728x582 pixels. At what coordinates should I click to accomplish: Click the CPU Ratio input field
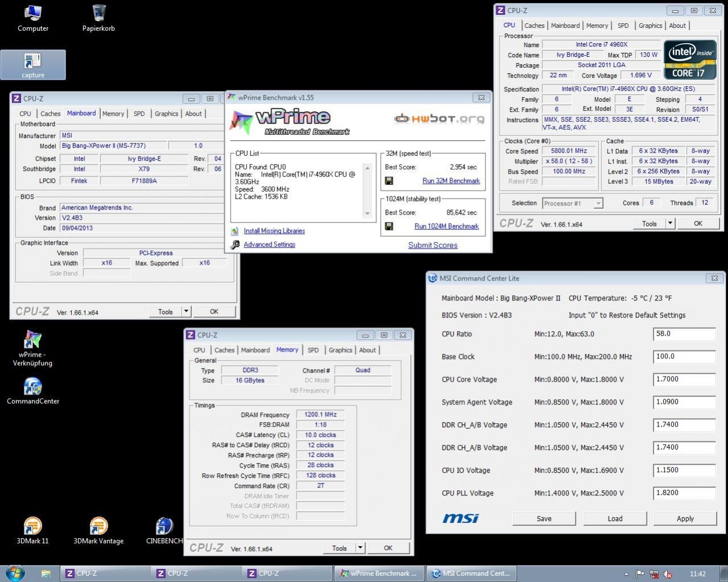click(684, 334)
